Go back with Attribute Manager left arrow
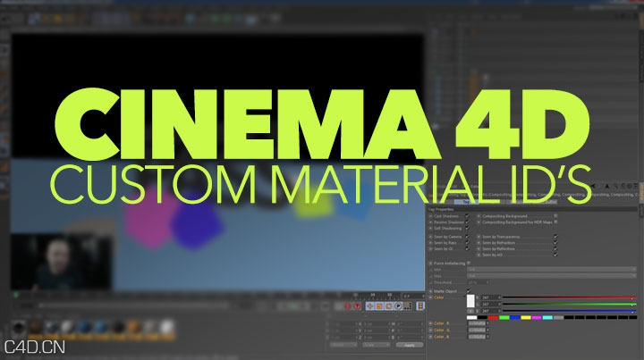The image size is (644, 360). (594, 186)
